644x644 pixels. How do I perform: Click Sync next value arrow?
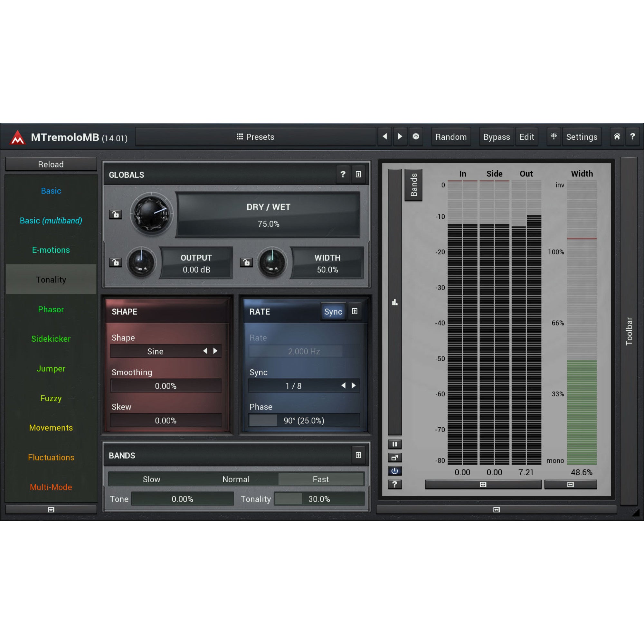354,386
